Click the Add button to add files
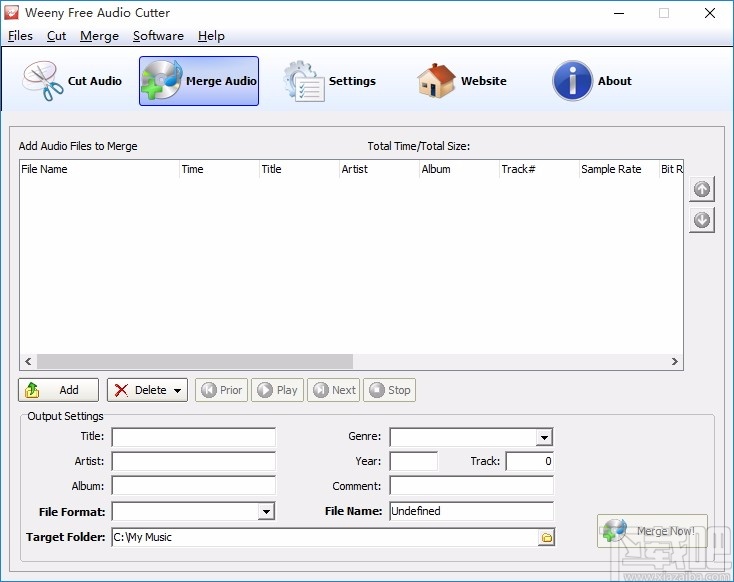The image size is (734, 582). pyautogui.click(x=59, y=390)
